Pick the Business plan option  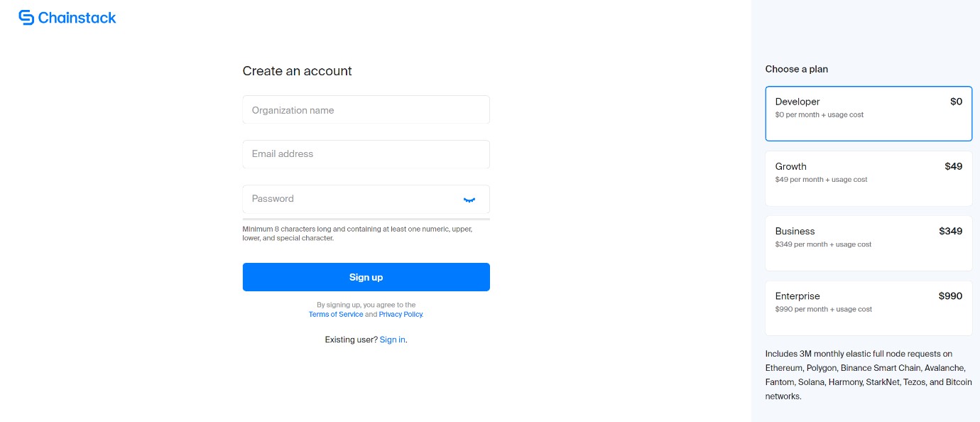(868, 243)
